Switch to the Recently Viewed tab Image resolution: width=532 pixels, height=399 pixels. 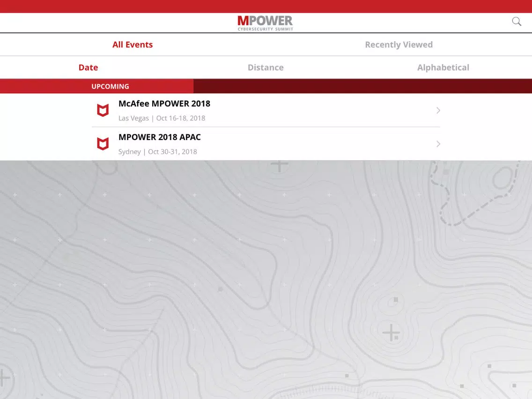point(399,44)
